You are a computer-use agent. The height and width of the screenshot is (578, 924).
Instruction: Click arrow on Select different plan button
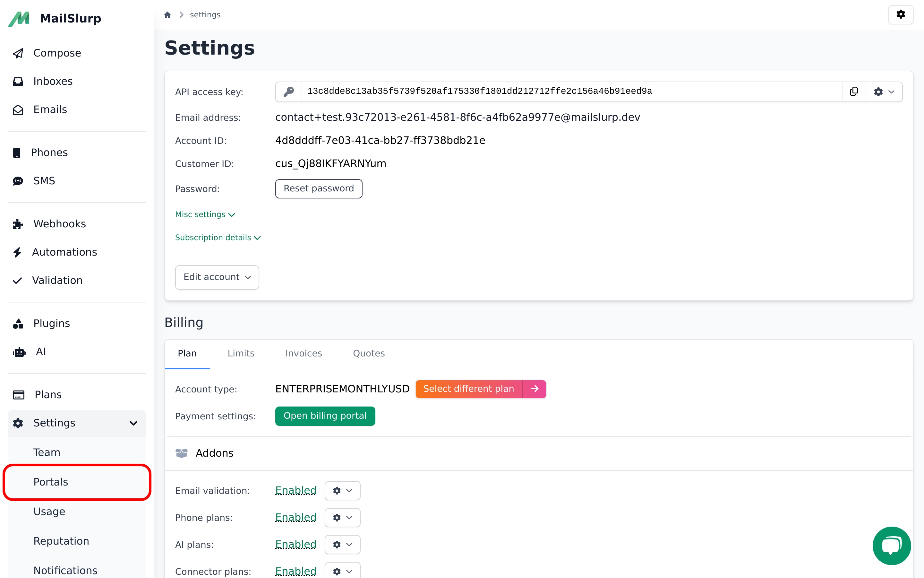point(534,389)
